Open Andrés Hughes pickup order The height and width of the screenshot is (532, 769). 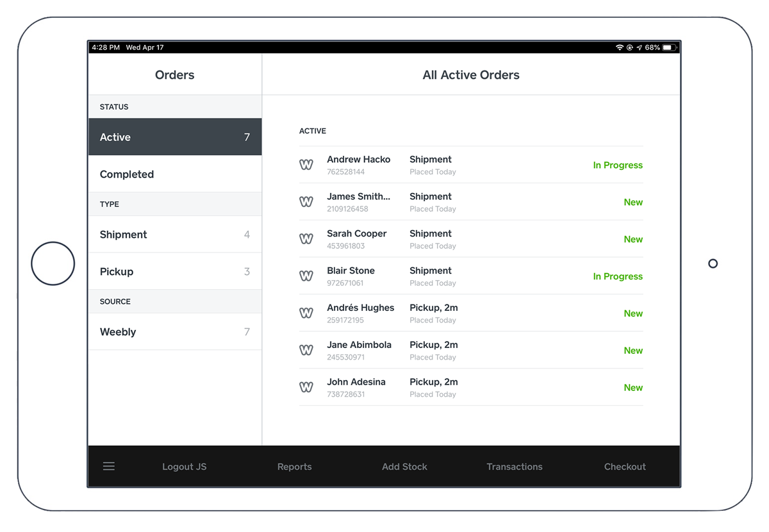[470, 313]
